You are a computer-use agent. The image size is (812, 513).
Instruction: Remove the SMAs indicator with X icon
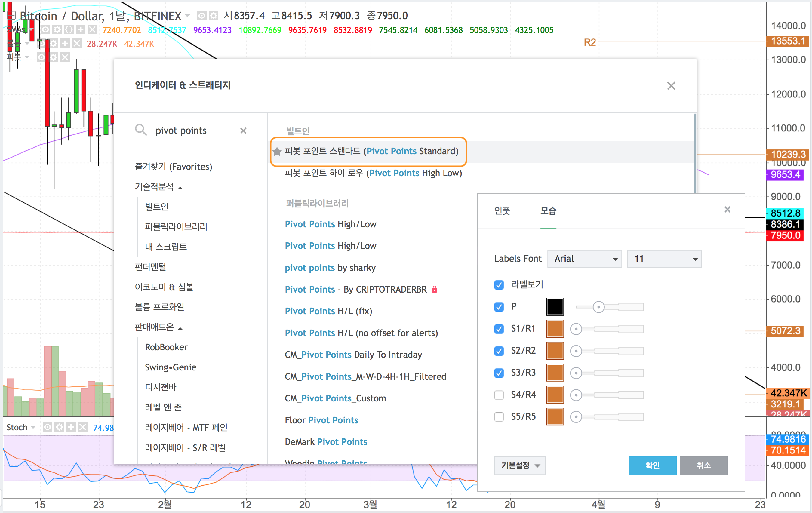tap(92, 30)
